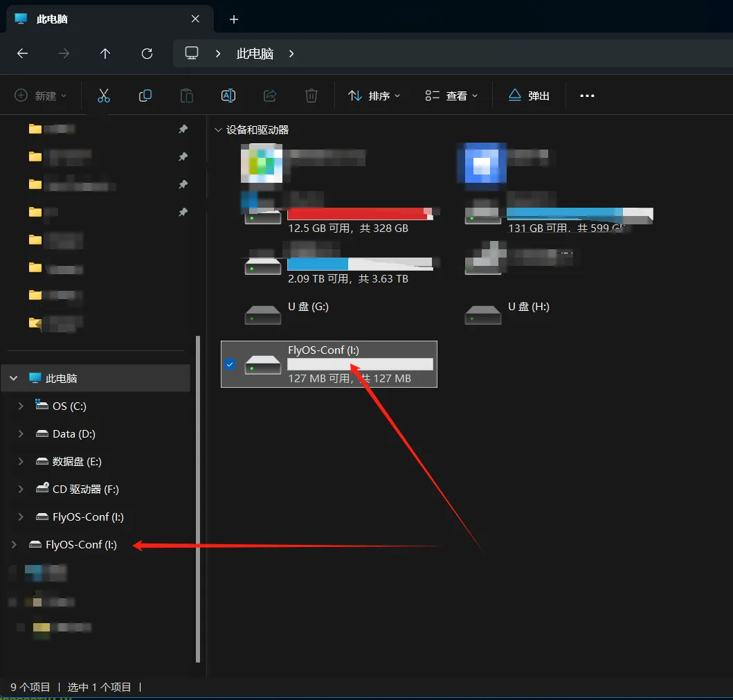Click 此电脑 in the address bar
The width and height of the screenshot is (733, 700).
click(255, 53)
